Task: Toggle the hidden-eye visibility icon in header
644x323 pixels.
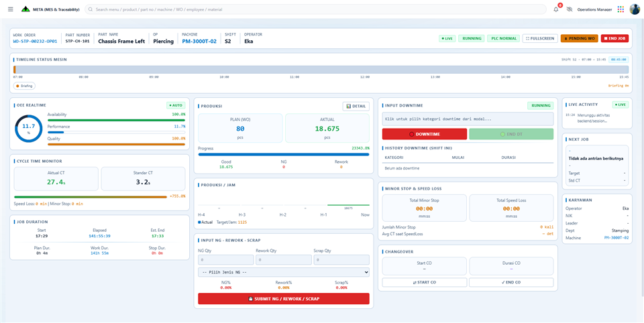Action: click(x=569, y=9)
